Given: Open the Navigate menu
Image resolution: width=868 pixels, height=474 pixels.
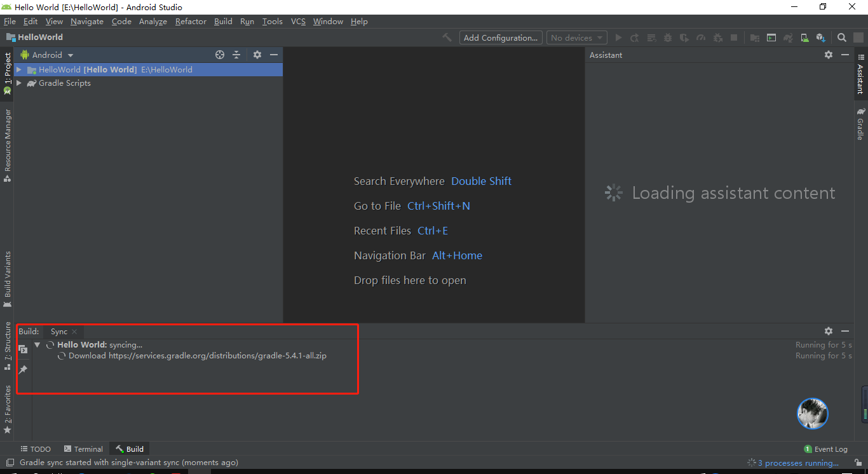Looking at the screenshot, I should click(87, 21).
